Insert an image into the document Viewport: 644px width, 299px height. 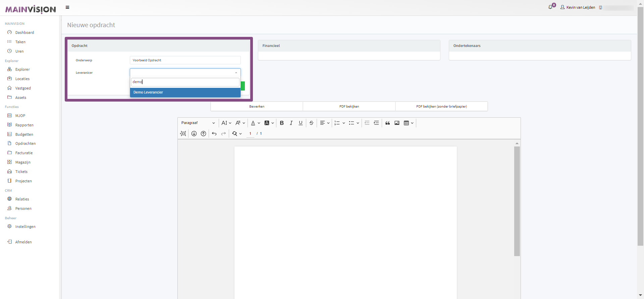click(397, 123)
